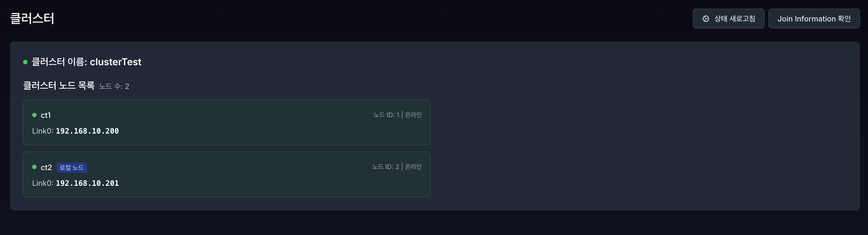868x235 pixels.
Task: Click the Link0 label on ct1 card
Action: click(43, 131)
